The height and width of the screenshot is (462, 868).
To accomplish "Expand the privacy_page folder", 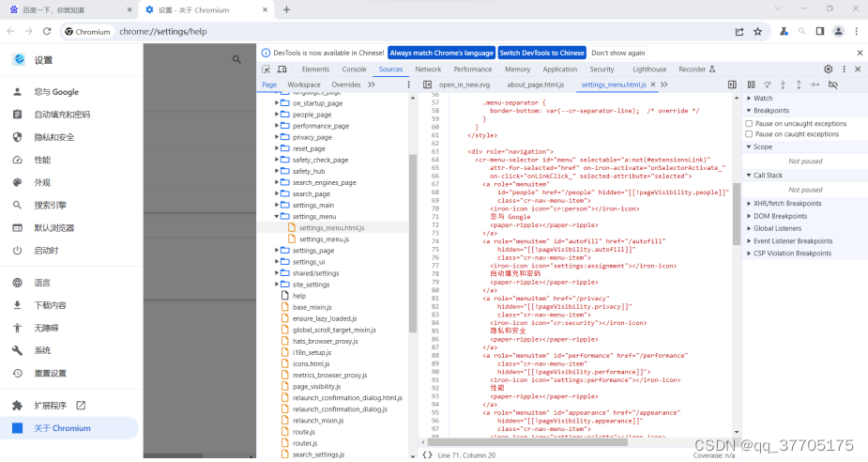I will click(x=277, y=137).
